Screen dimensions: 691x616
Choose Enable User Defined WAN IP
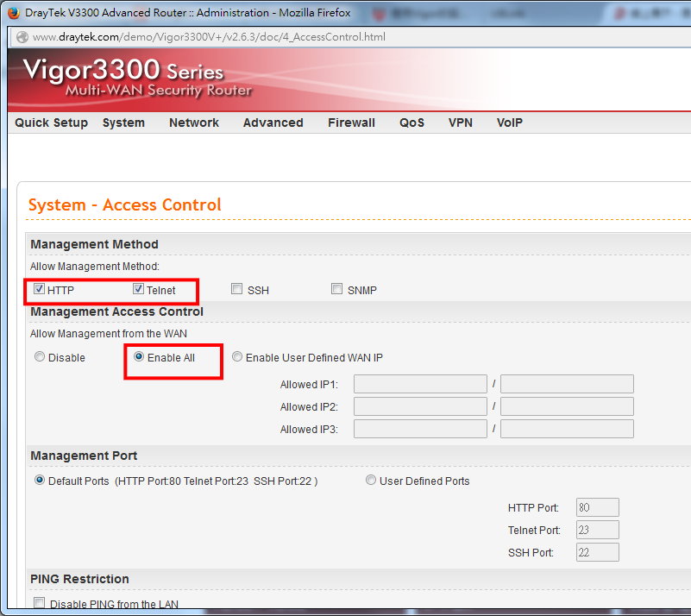coord(237,357)
